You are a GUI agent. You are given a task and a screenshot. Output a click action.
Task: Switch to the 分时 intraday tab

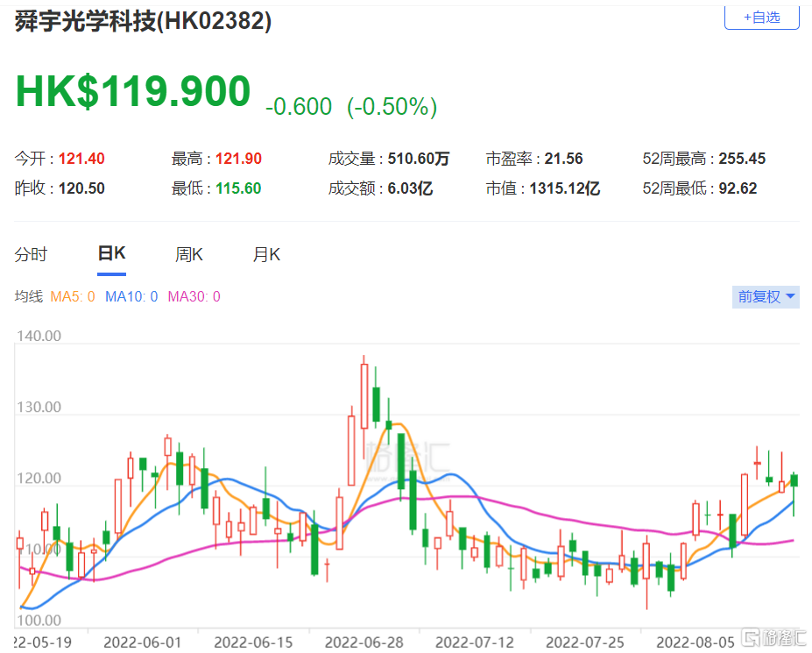click(31, 254)
